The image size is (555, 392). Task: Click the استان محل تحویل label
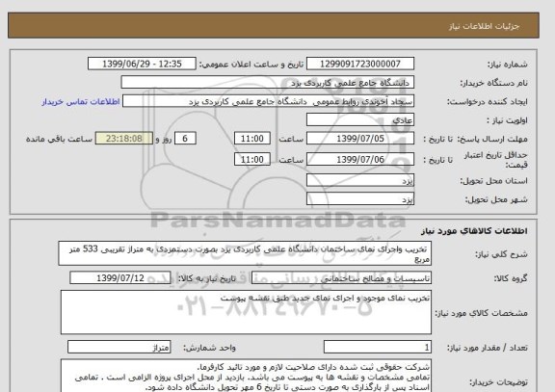(493, 181)
